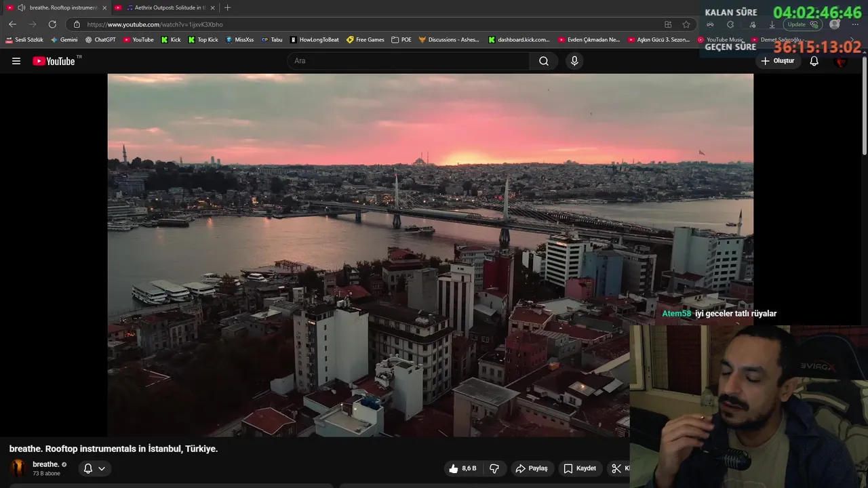
Task: Open ChatGPT bookmark
Action: coord(100,39)
